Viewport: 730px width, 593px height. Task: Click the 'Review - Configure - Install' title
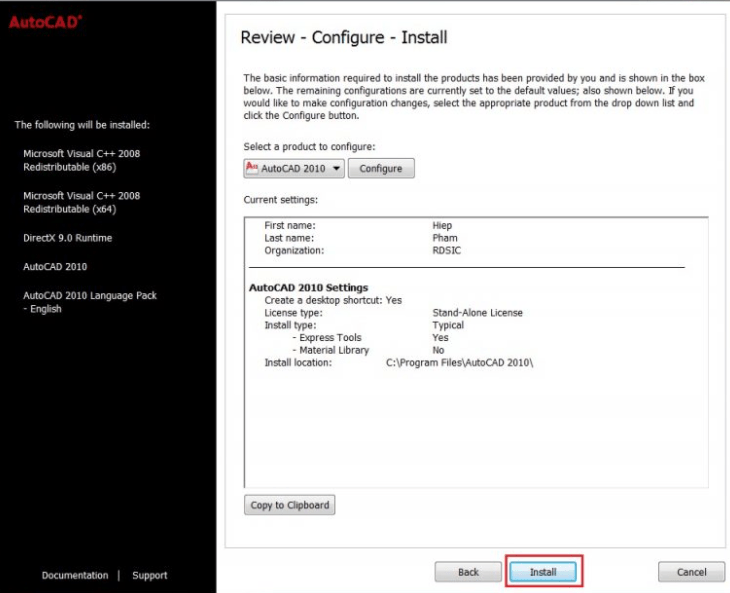pyautogui.click(x=344, y=37)
